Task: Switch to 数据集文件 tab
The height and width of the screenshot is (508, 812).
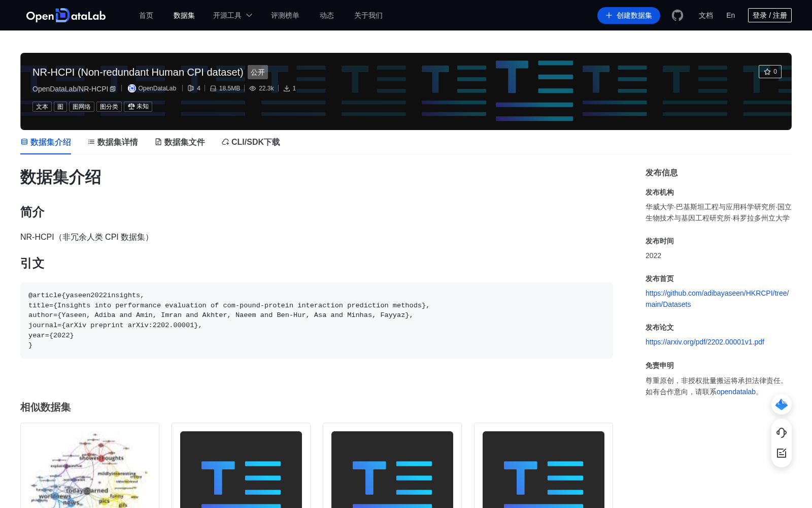Action: (x=180, y=142)
